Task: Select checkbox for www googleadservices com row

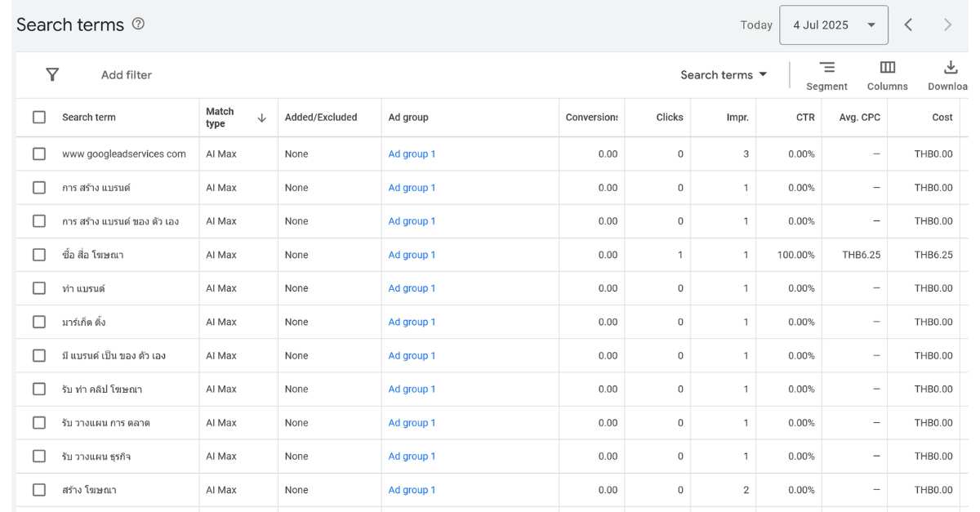Action: (39, 154)
